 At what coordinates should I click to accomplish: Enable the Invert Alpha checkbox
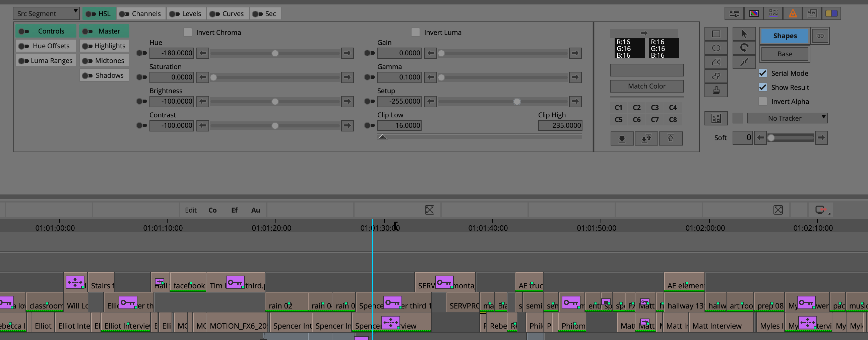762,101
